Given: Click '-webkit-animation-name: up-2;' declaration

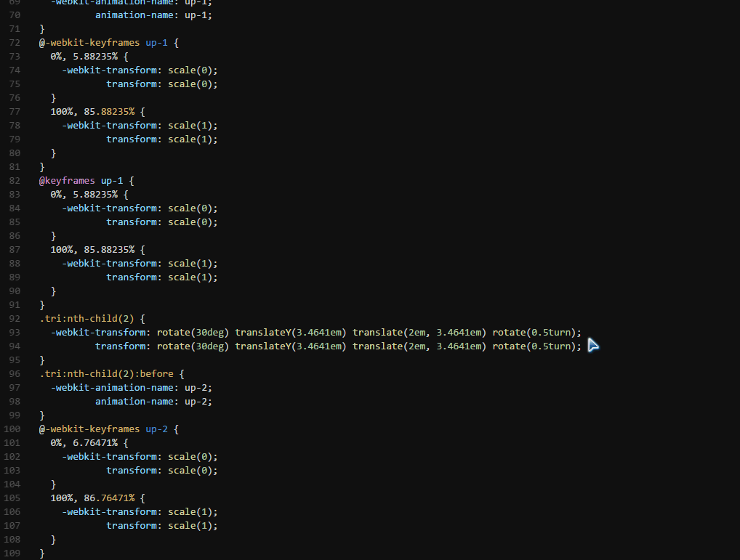Looking at the screenshot, I should coord(132,387).
